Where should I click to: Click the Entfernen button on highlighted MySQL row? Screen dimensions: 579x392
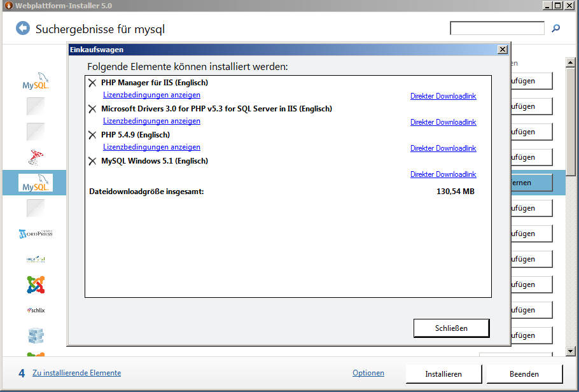pos(532,183)
